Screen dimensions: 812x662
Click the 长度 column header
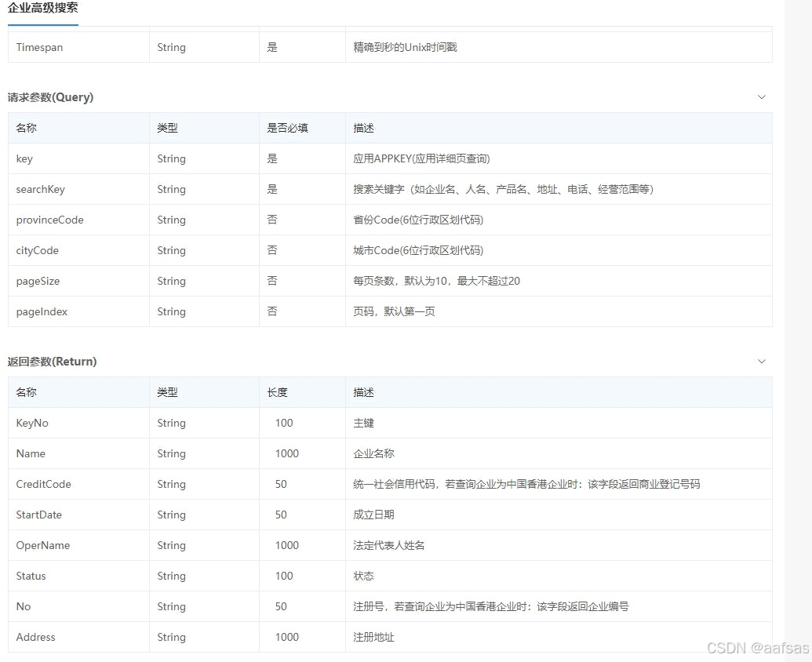click(277, 392)
